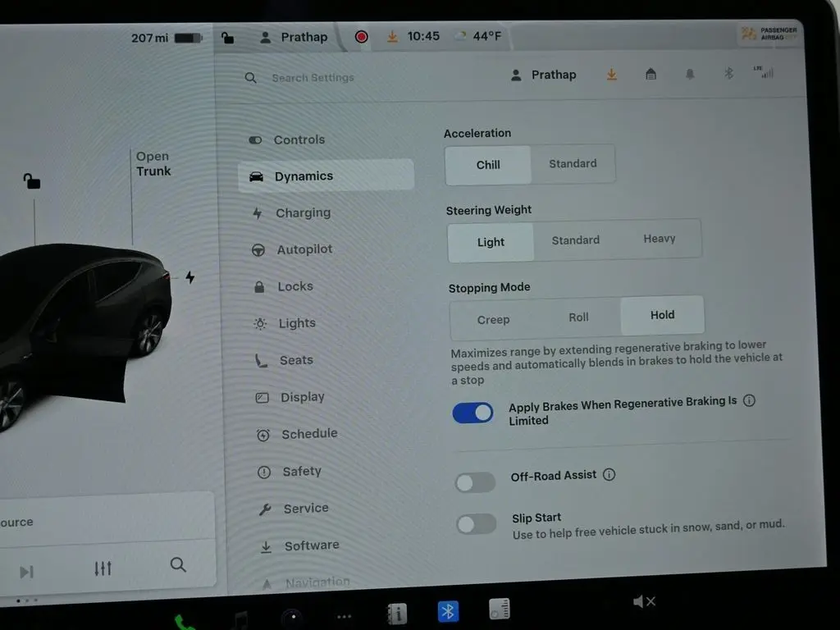
Task: Tap the dashcam record icon in status bar
Action: click(x=361, y=37)
